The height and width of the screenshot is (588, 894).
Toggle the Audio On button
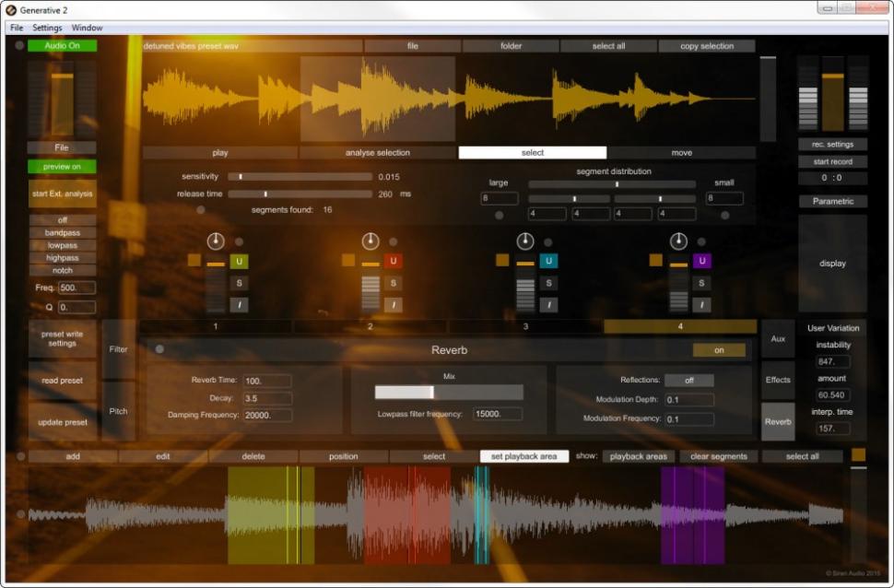click(62, 45)
